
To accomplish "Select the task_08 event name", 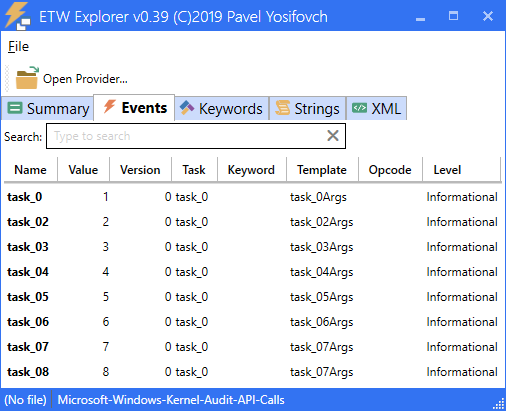I will 28,372.
